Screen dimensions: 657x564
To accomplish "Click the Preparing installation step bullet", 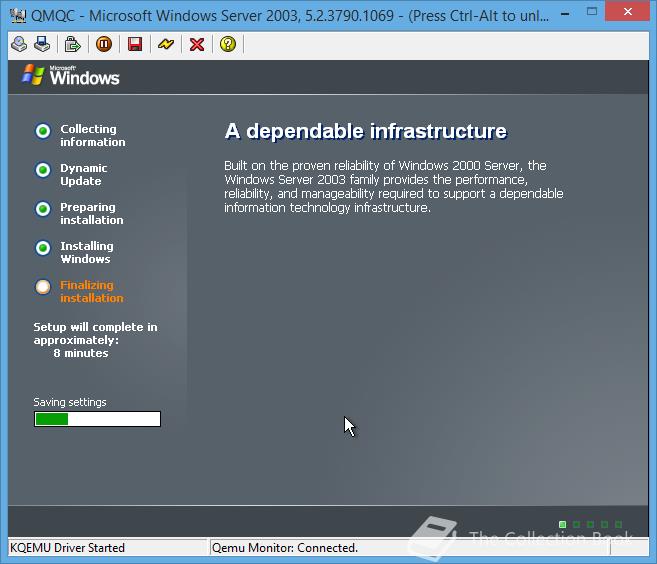I will tap(43, 209).
